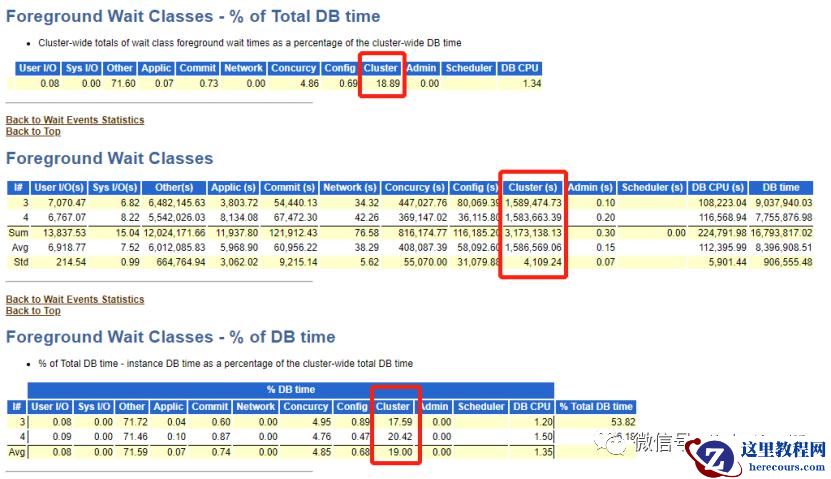Click the '% DB time' table banner header

(x=290, y=389)
